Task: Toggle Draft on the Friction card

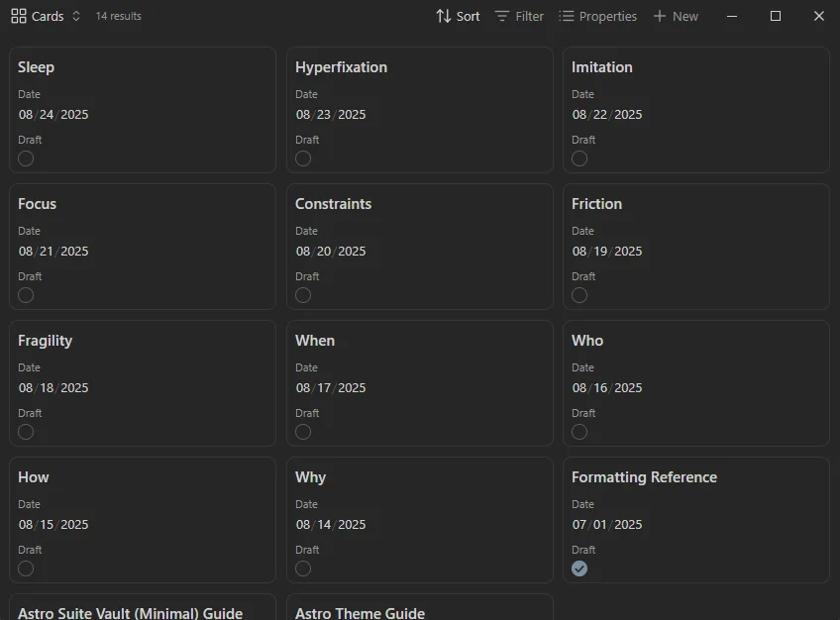Action: pos(578,294)
